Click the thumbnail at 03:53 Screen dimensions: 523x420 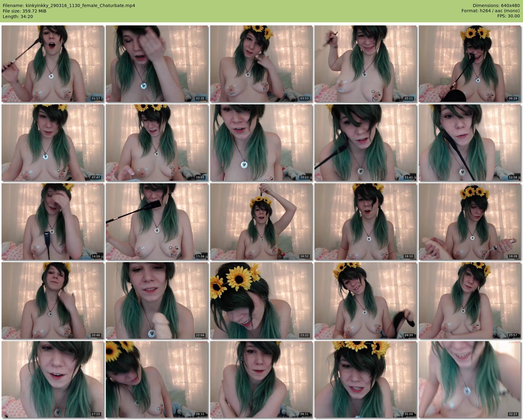pyautogui.click(x=261, y=64)
